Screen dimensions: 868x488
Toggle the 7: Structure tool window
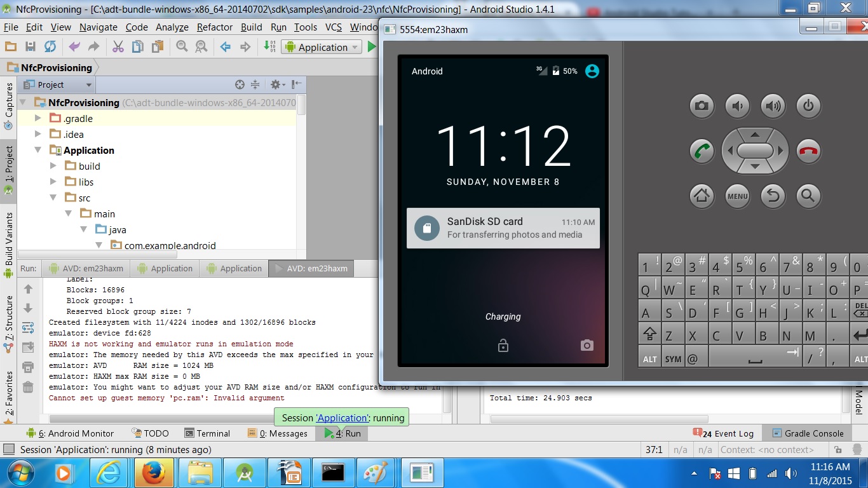pos(9,323)
